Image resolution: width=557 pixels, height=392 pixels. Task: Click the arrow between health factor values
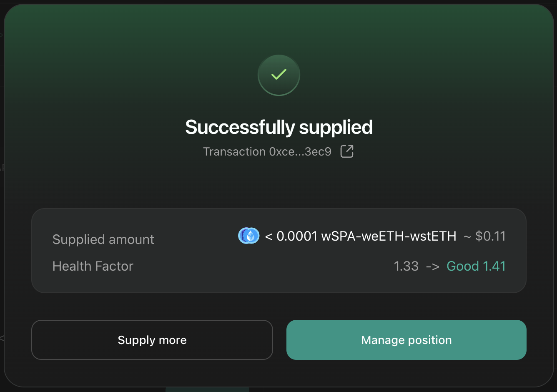click(432, 266)
